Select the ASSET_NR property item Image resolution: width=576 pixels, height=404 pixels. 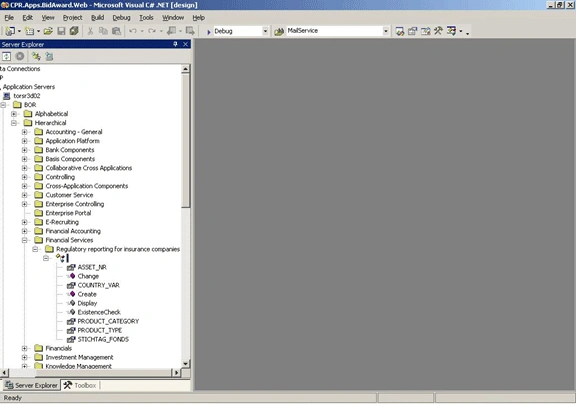[x=92, y=267]
